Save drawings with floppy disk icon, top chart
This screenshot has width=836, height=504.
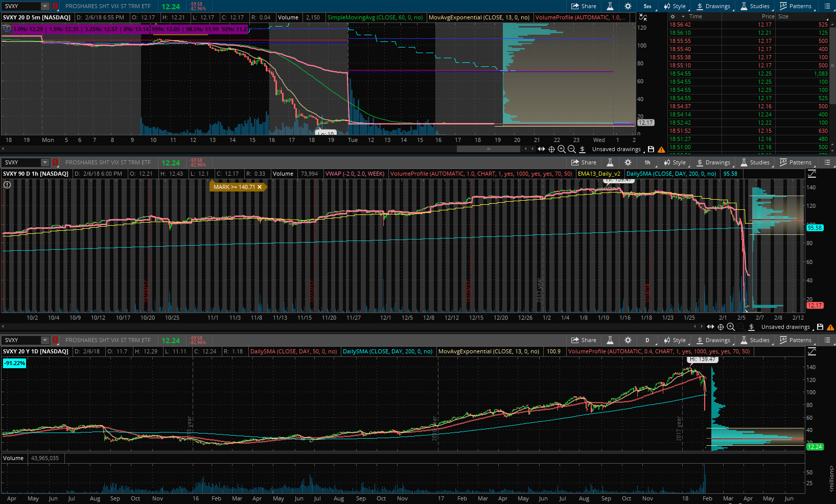(651, 149)
